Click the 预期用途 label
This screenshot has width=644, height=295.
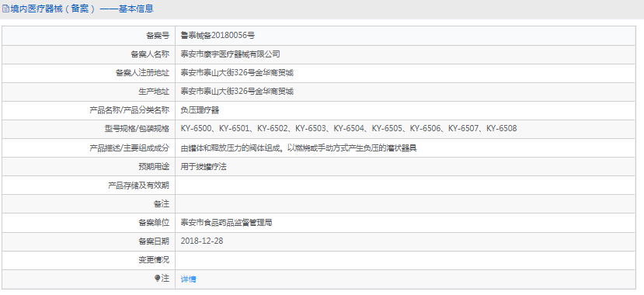pos(154,167)
